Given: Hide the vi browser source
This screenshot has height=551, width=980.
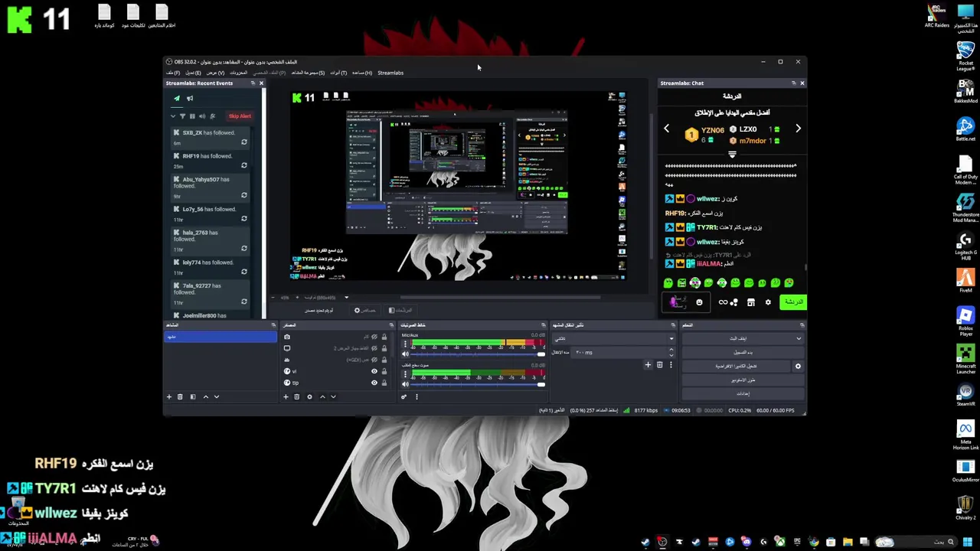Looking at the screenshot, I should coord(374,371).
